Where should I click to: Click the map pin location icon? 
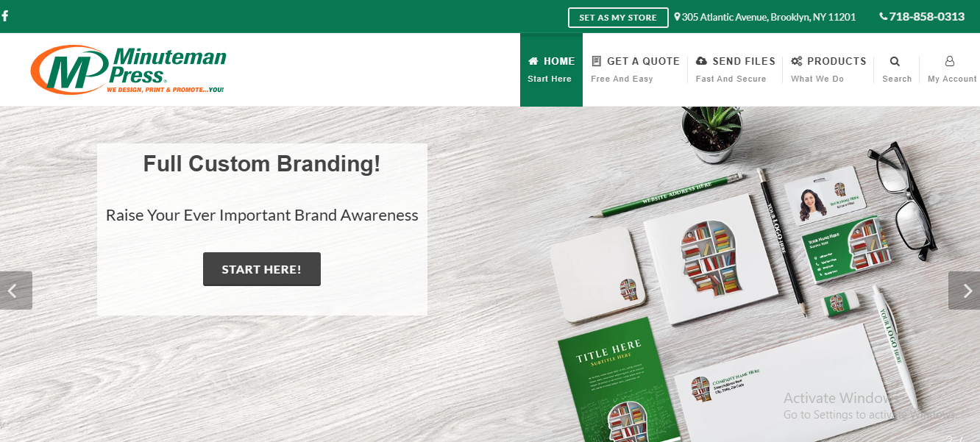tap(677, 16)
